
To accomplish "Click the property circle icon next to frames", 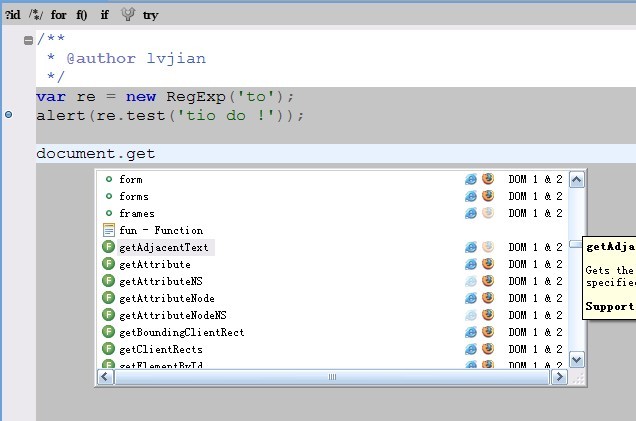I will click(x=109, y=213).
